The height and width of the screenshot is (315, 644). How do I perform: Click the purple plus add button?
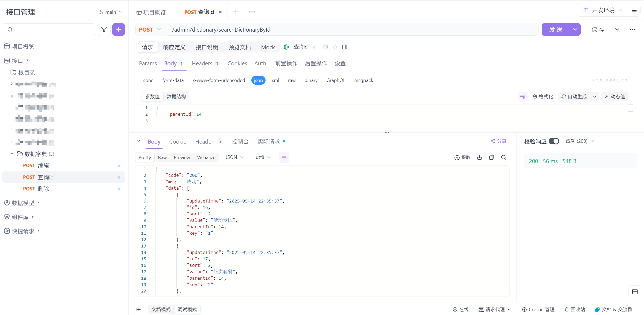click(x=119, y=29)
